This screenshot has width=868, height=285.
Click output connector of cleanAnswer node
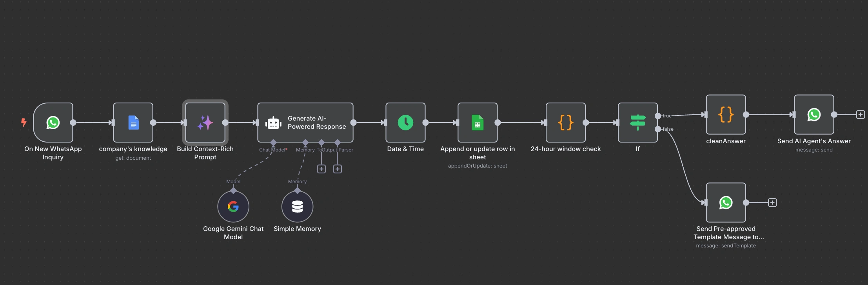click(x=746, y=115)
